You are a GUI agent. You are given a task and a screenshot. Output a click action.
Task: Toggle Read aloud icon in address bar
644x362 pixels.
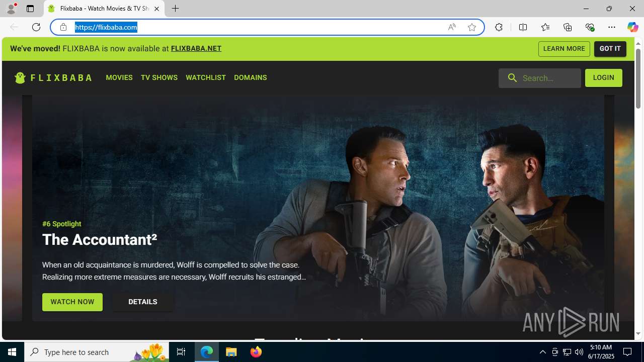point(452,27)
